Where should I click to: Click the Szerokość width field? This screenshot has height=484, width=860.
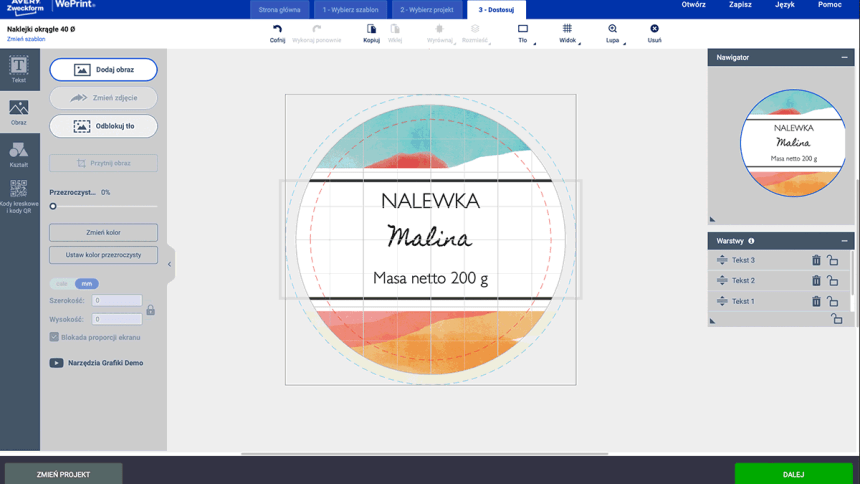tap(117, 300)
